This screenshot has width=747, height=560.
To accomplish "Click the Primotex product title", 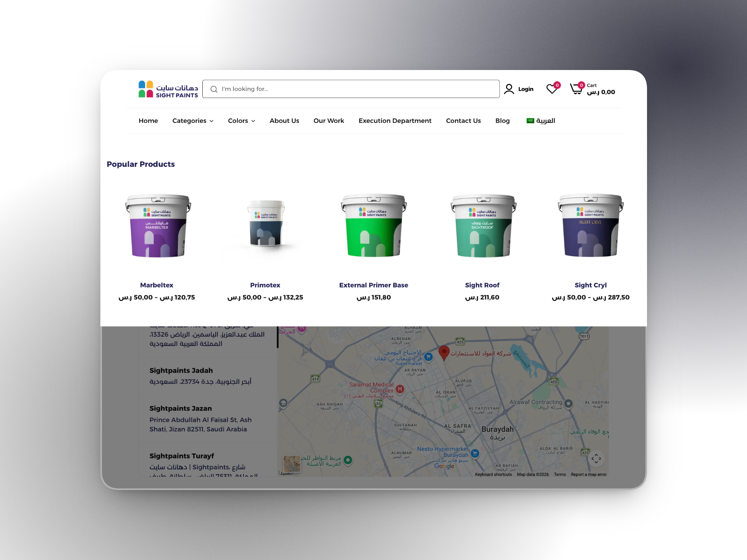I will (x=265, y=285).
